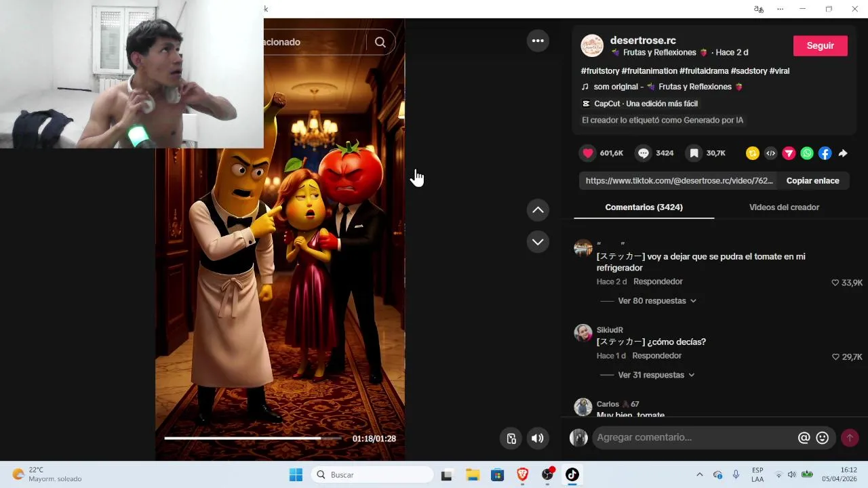Open the browser three-dot menu in title bar
The height and width of the screenshot is (488, 868).
coord(780,9)
